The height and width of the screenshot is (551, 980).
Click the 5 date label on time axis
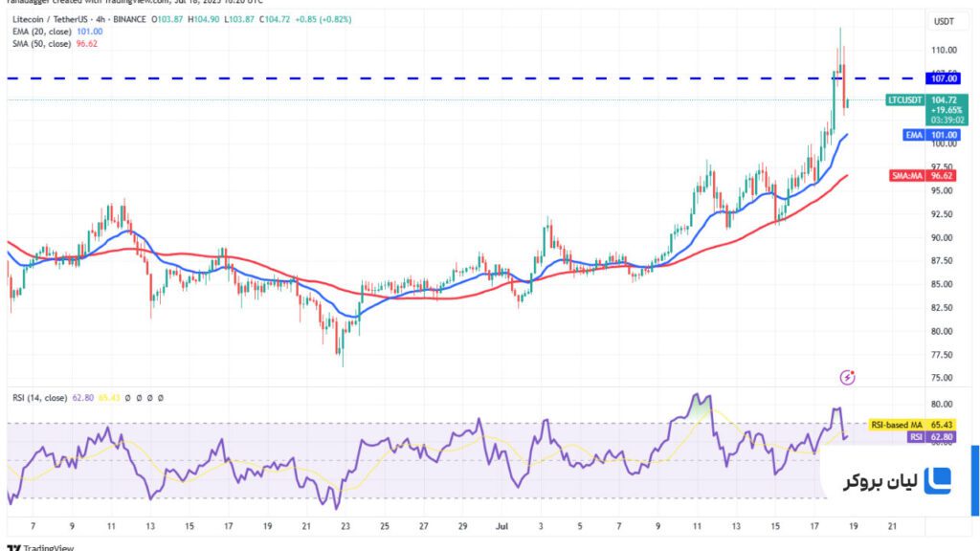(579, 527)
